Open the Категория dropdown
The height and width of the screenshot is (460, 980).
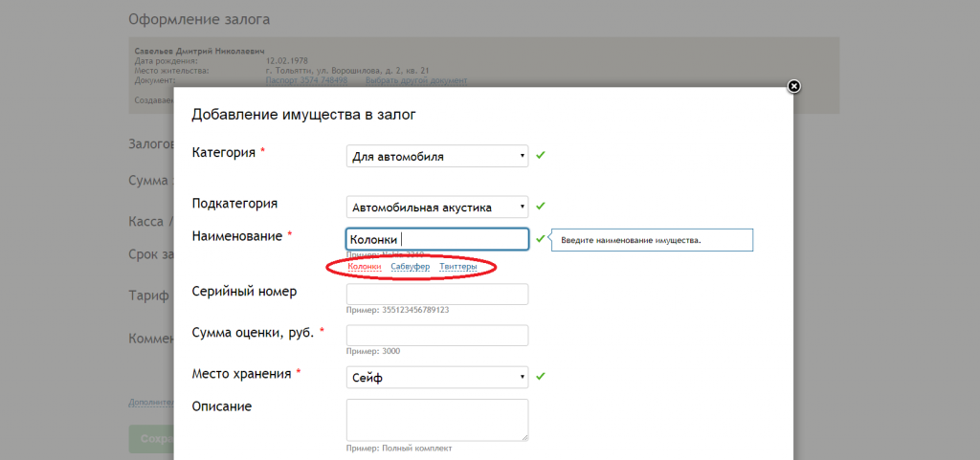[x=436, y=156]
